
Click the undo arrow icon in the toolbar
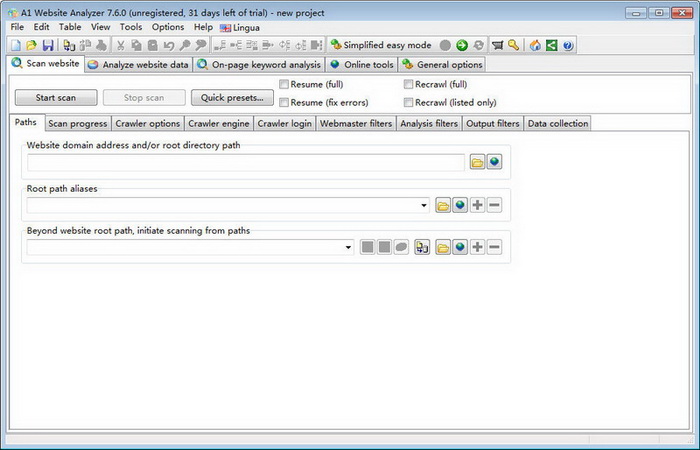click(x=169, y=45)
